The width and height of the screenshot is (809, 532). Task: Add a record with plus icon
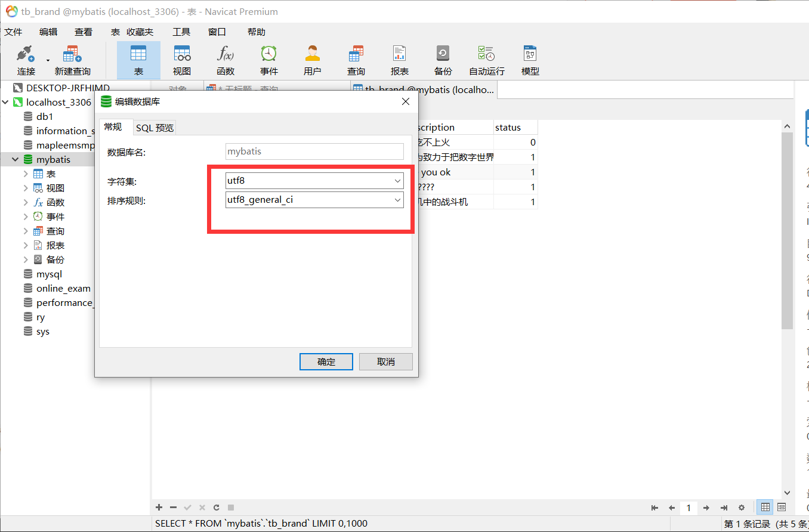click(159, 508)
